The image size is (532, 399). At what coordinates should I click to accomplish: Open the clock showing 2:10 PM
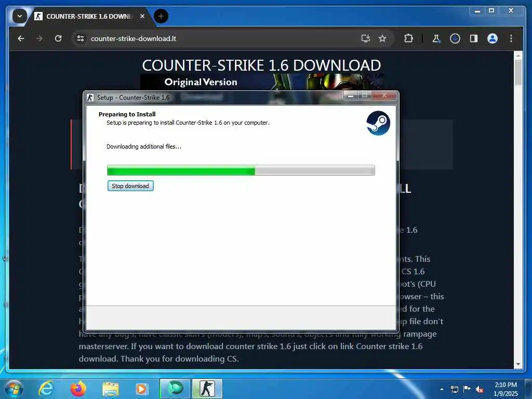tap(506, 389)
